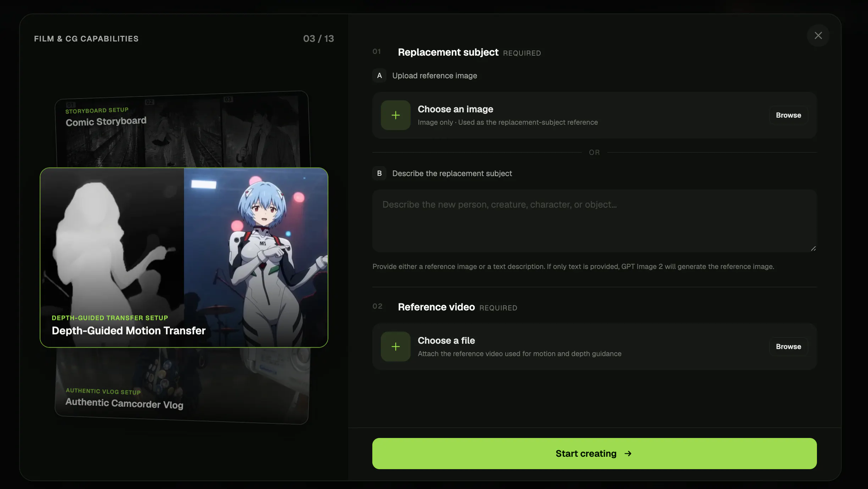868x489 pixels.
Task: Click the option B letter badge
Action: [x=379, y=173]
